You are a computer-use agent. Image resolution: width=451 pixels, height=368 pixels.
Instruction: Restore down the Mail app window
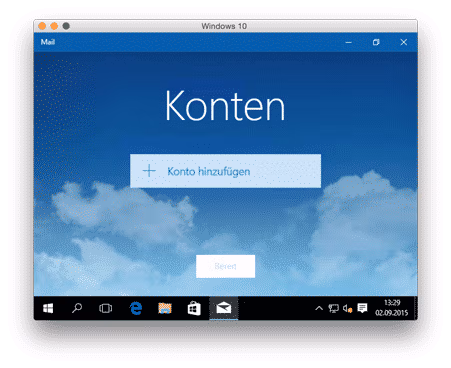[x=376, y=42]
